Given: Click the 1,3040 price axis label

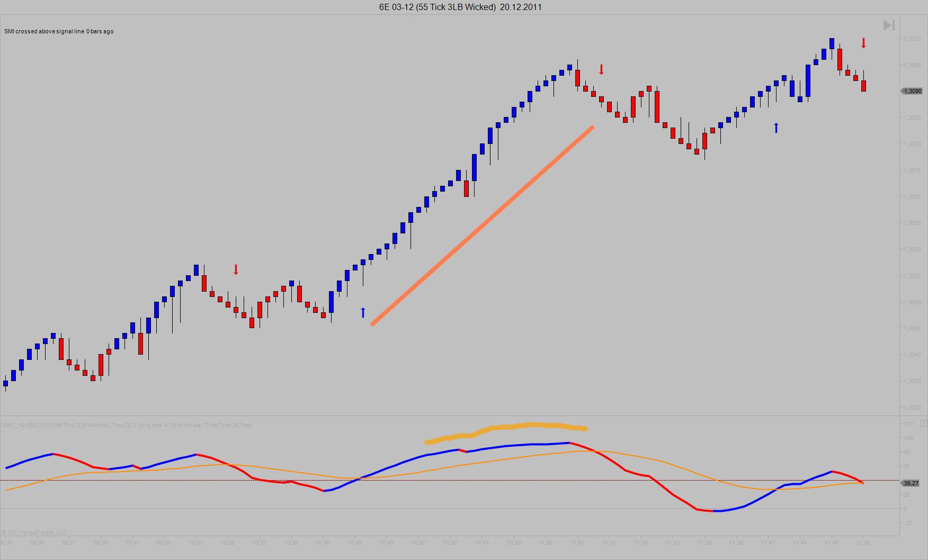Looking at the screenshot, I should (x=912, y=355).
